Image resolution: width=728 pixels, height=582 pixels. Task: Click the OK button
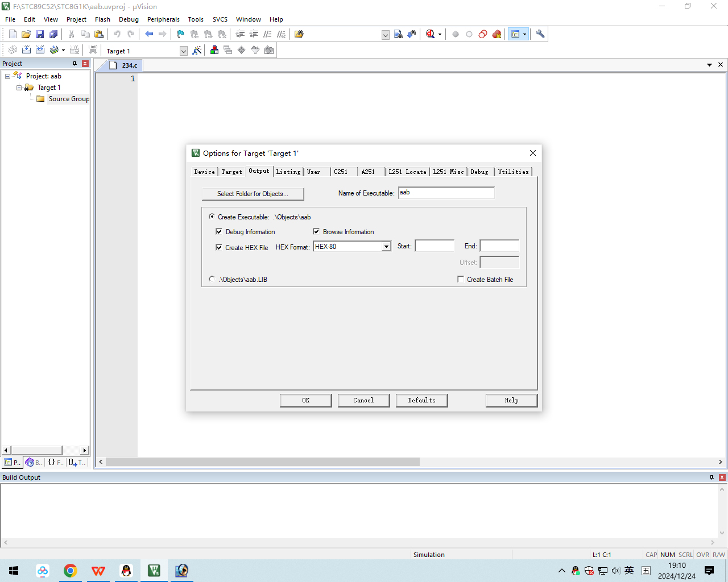(306, 400)
